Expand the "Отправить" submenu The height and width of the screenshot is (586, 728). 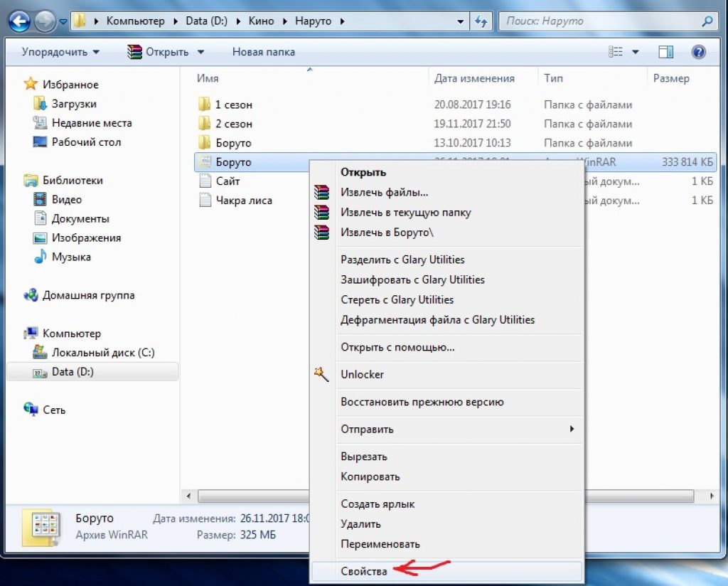coord(446,429)
